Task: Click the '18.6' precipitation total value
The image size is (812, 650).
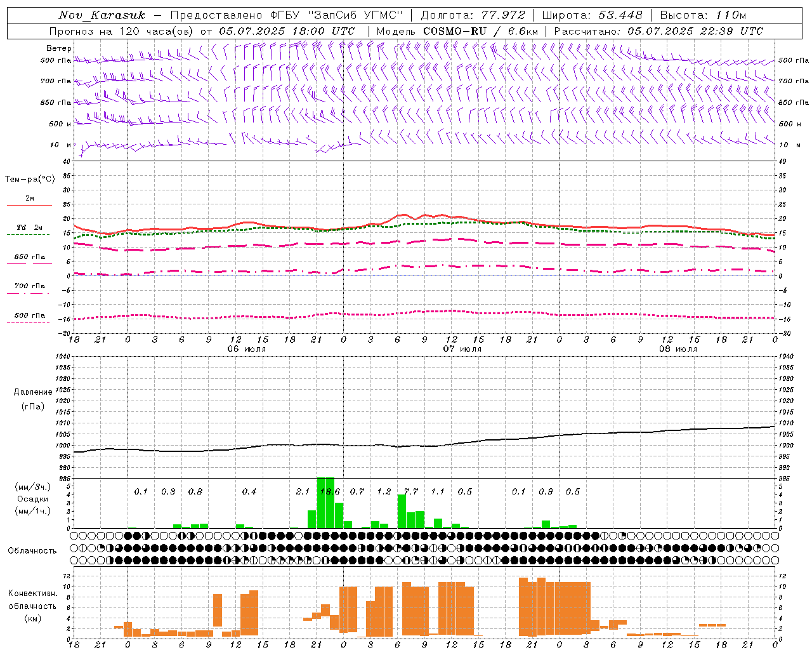Action: coord(330,492)
